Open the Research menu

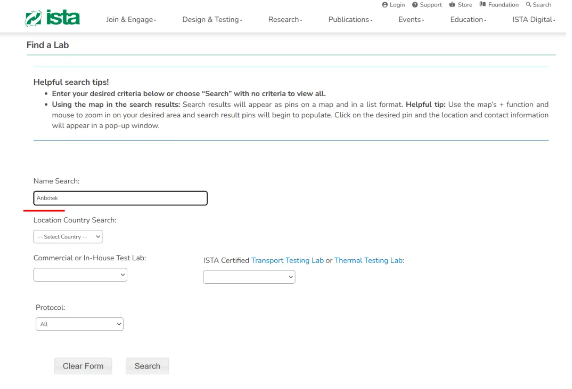(285, 20)
